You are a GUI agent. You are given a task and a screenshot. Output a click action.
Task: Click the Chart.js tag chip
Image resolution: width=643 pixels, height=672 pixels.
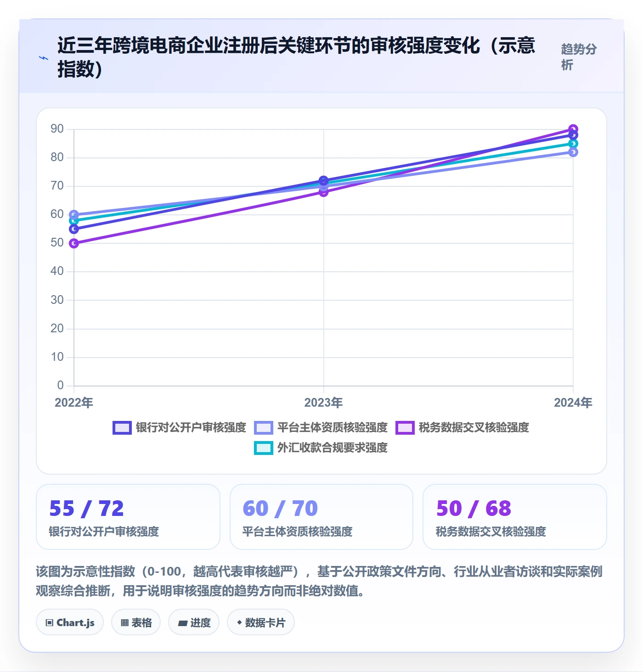coord(70,622)
